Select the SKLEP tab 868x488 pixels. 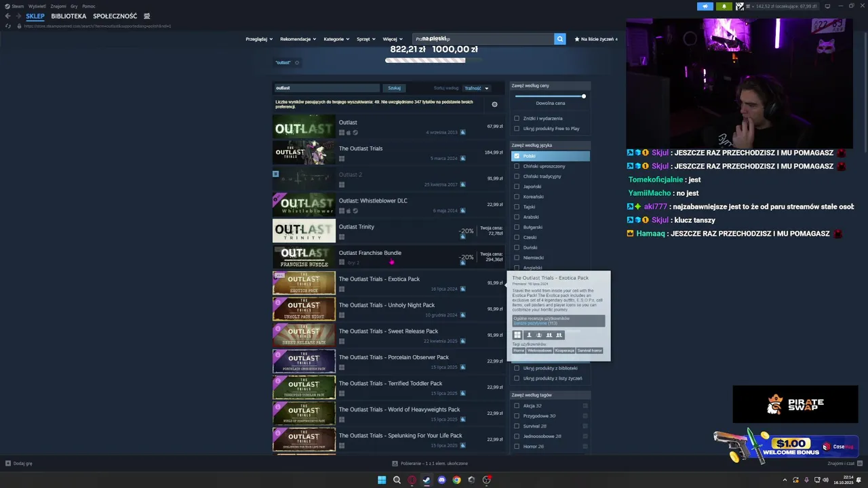[35, 16]
